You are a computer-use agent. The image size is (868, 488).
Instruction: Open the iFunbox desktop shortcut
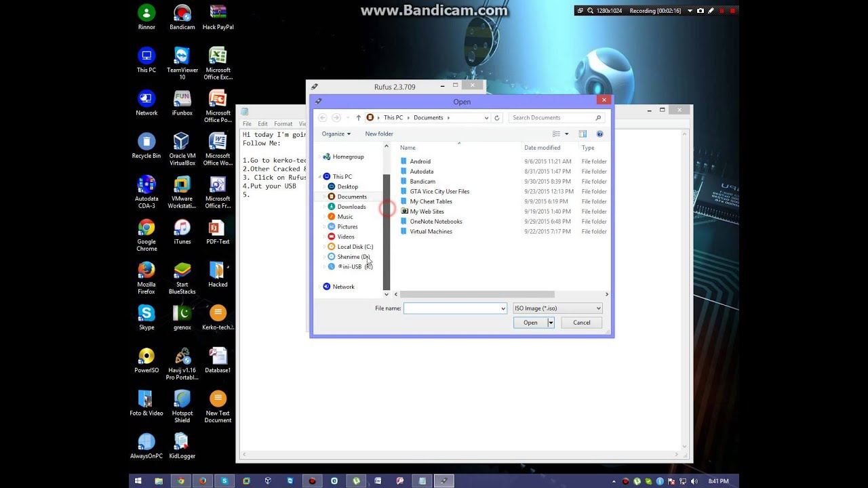(x=182, y=103)
